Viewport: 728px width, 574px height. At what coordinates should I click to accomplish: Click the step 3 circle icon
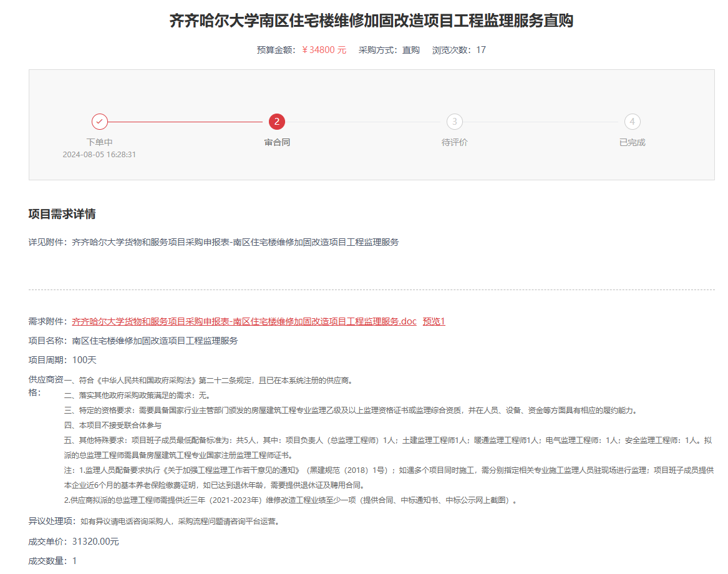coord(455,122)
